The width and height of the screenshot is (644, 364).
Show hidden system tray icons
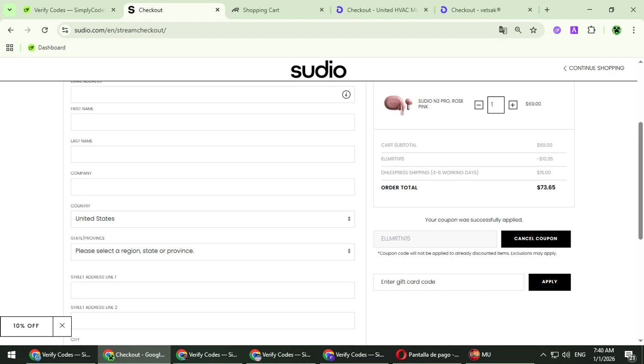pos(543,355)
